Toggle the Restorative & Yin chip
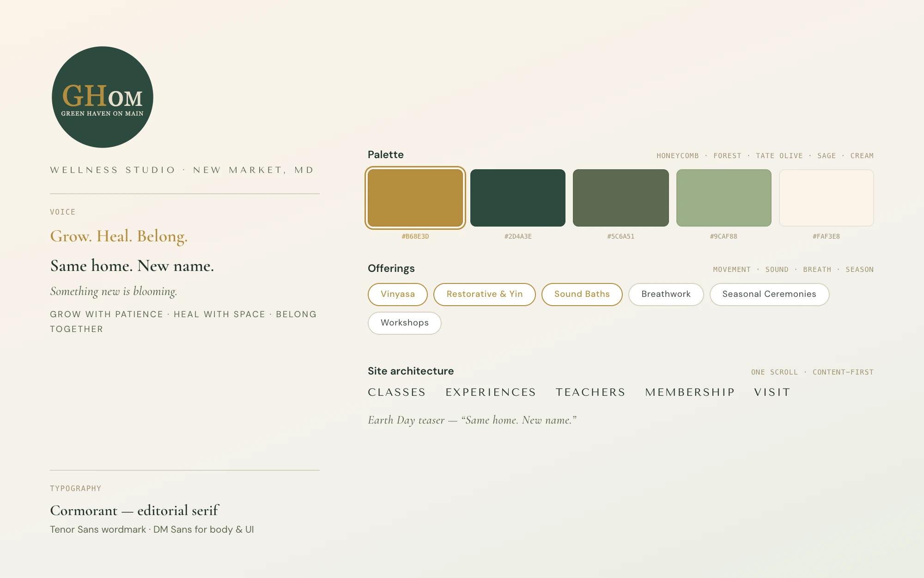The width and height of the screenshot is (924, 578). 485,295
